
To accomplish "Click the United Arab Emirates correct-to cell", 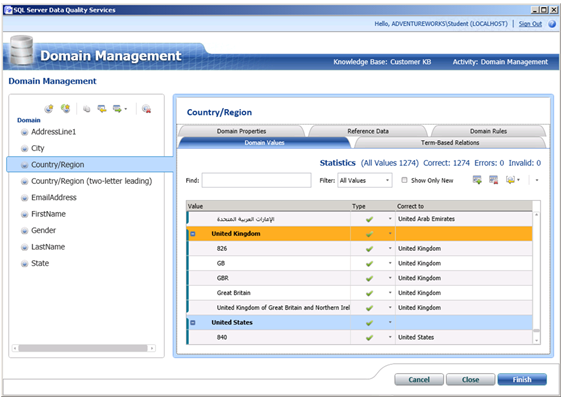I will pos(464,219).
